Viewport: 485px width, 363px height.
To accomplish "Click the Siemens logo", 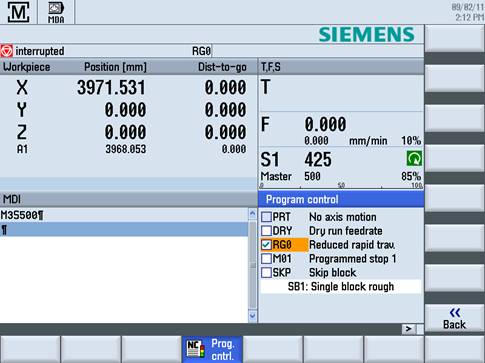I will 366,35.
